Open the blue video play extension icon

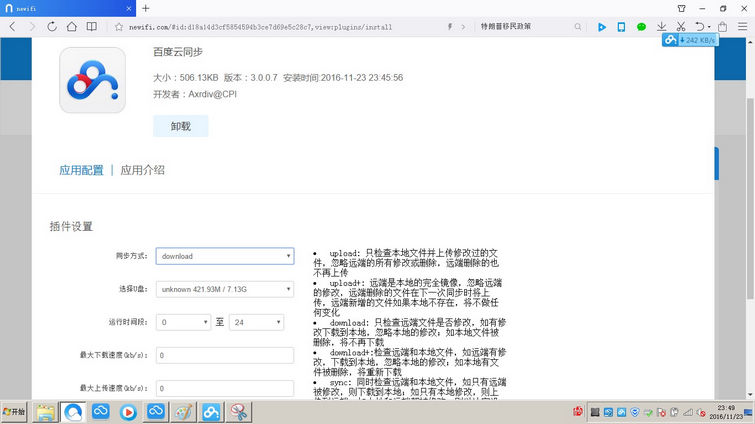pos(602,27)
